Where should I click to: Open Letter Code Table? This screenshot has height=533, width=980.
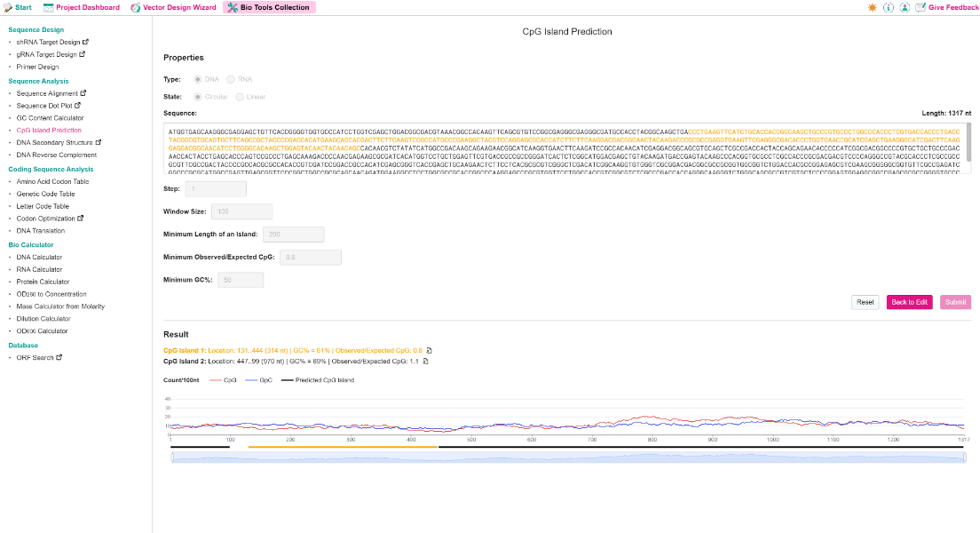coord(43,206)
